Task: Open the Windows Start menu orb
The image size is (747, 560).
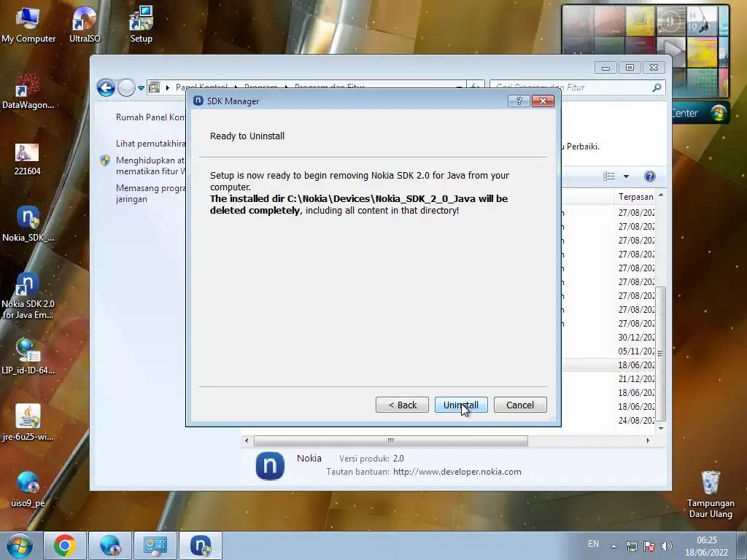Action: pyautogui.click(x=20, y=545)
